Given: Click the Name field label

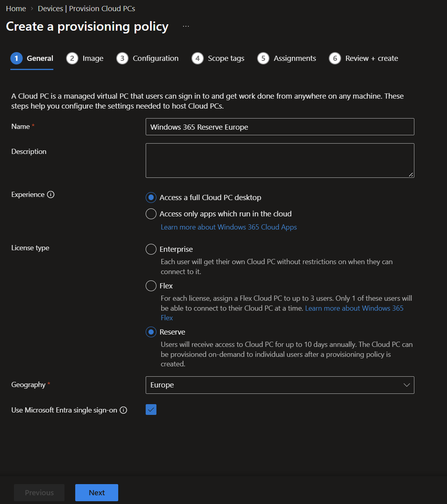Looking at the screenshot, I should [20, 126].
